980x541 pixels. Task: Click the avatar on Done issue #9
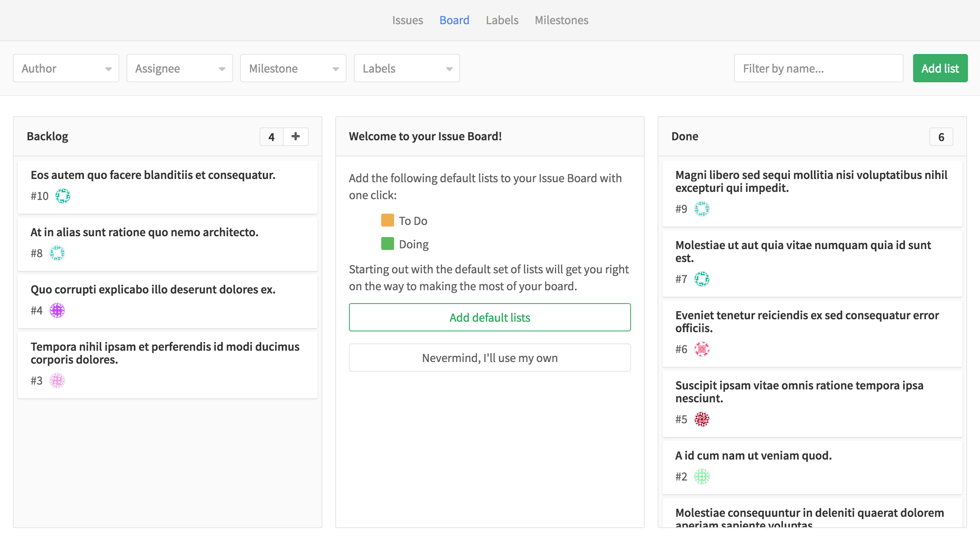(x=702, y=209)
